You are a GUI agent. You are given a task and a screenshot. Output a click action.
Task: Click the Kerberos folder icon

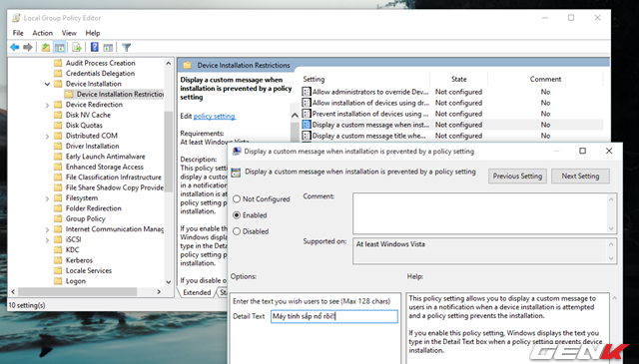pyautogui.click(x=58, y=260)
